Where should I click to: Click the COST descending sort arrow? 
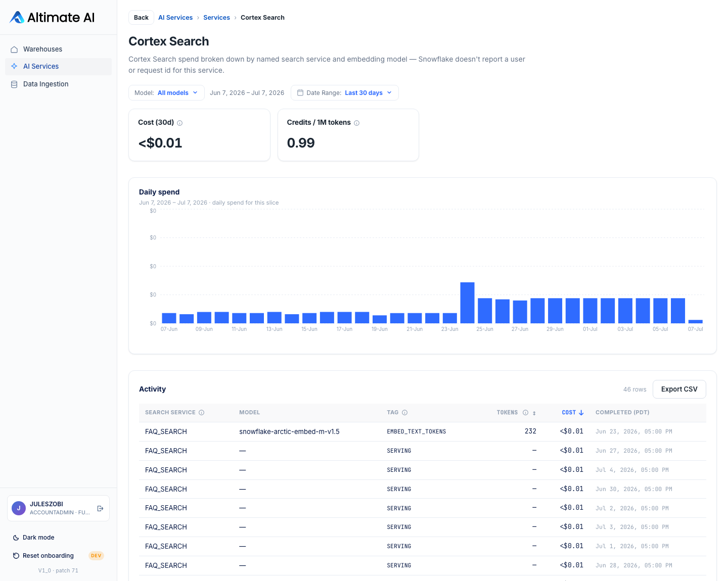pos(581,413)
